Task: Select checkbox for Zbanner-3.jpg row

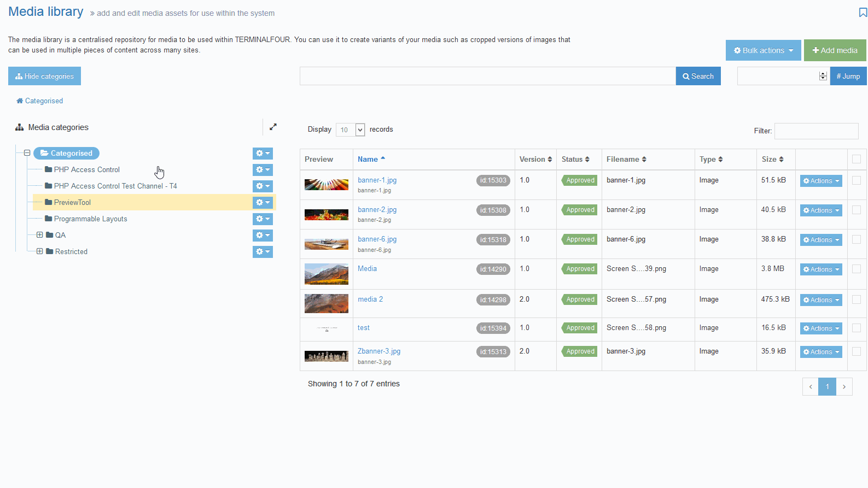Action: [x=857, y=351]
